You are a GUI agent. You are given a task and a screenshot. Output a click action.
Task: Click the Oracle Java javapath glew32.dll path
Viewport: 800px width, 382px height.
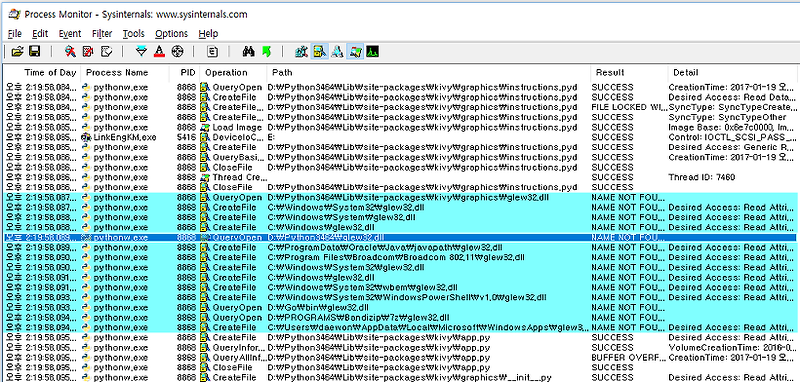pos(385,247)
